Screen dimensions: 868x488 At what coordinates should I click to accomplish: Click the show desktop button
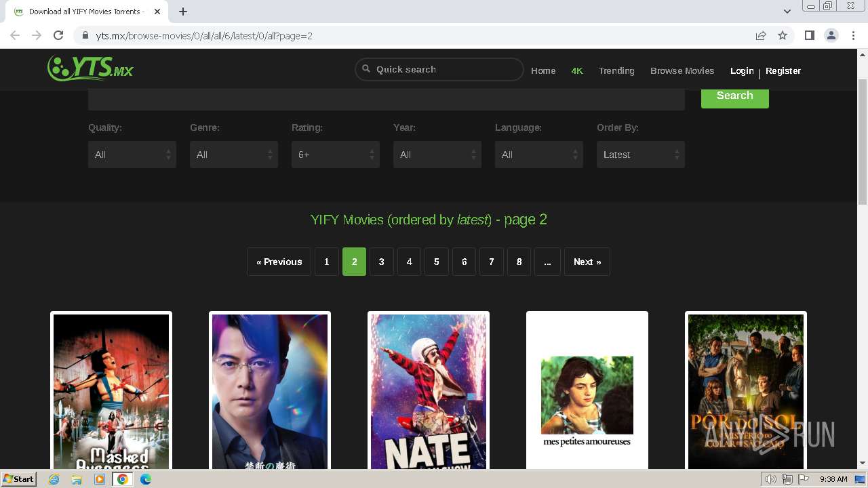861,479
